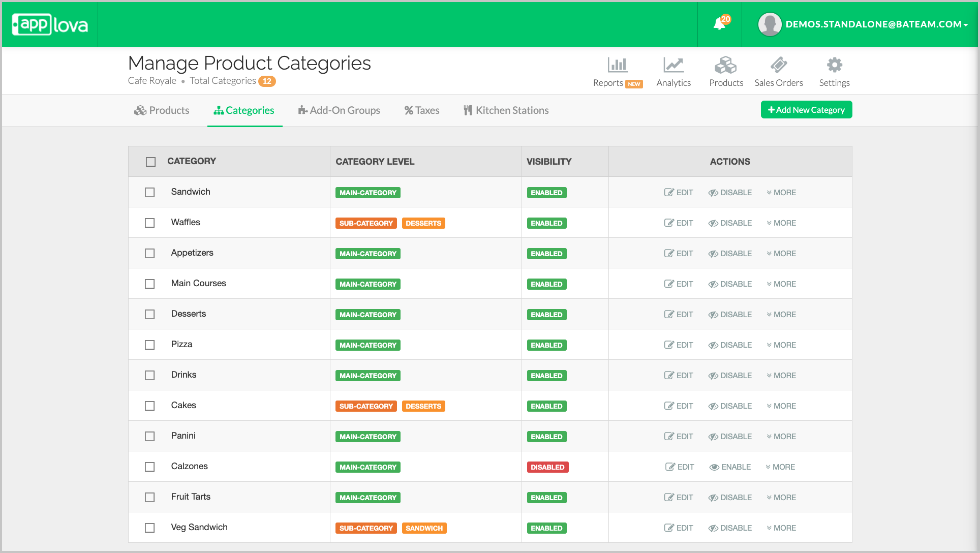Expand MORE actions for Fruit Tarts
The image size is (980, 553).
(x=781, y=498)
